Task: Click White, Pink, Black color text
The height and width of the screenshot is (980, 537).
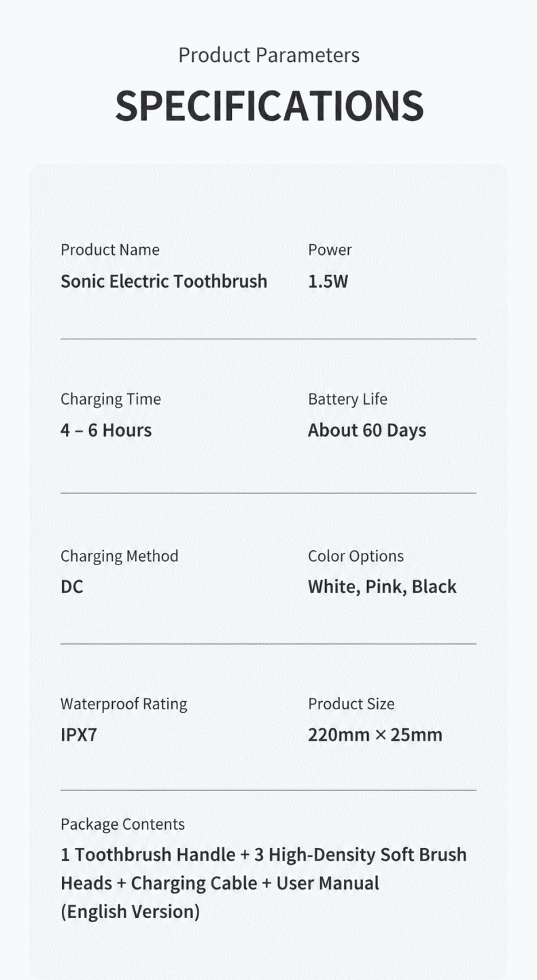Action: pyautogui.click(x=382, y=587)
